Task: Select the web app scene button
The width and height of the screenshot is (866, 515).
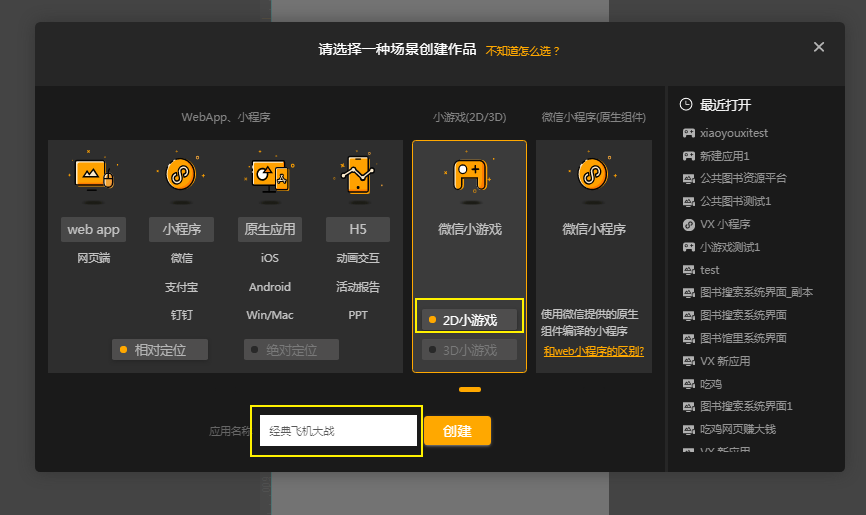Action: point(93,229)
